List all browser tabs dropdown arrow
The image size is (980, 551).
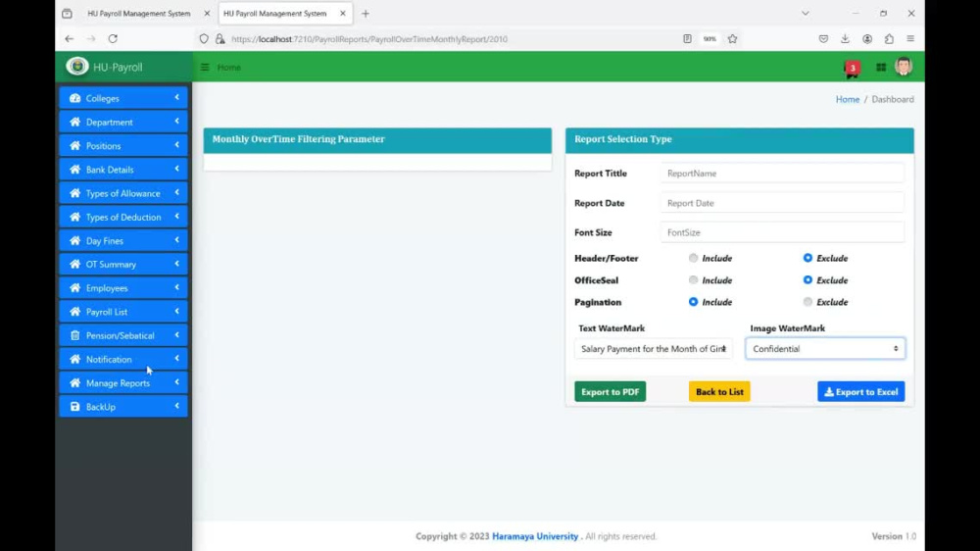click(805, 13)
